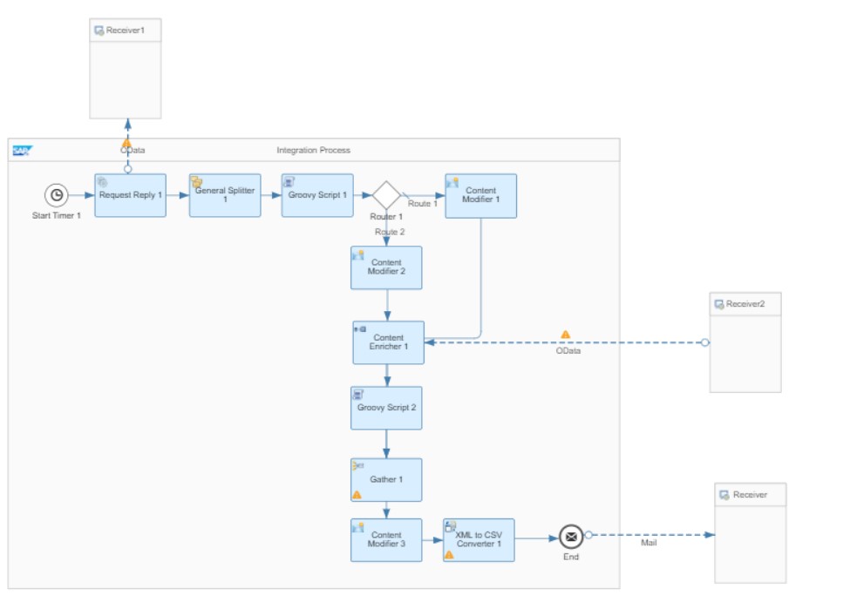Image resolution: width=850 pixels, height=616 pixels.
Task: Click the Start Timer 1 clock icon
Action: pyautogui.click(x=57, y=195)
